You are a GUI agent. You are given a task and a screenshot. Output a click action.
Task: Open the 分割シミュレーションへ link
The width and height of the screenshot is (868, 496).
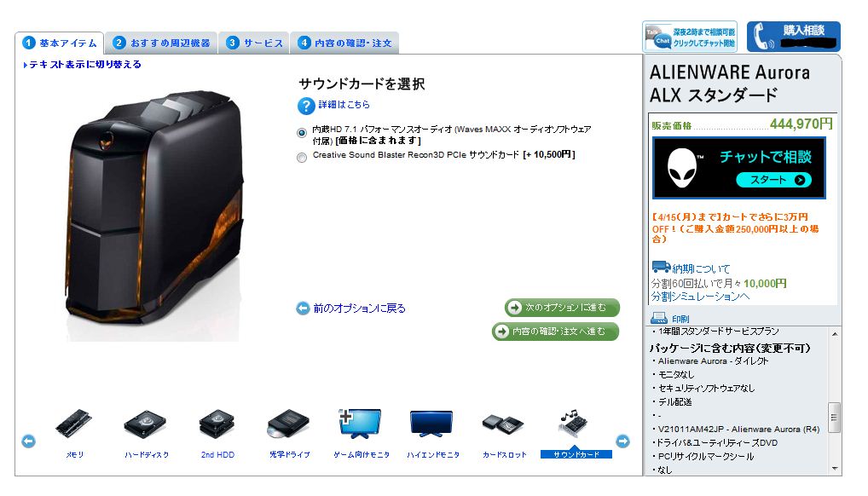coord(700,297)
